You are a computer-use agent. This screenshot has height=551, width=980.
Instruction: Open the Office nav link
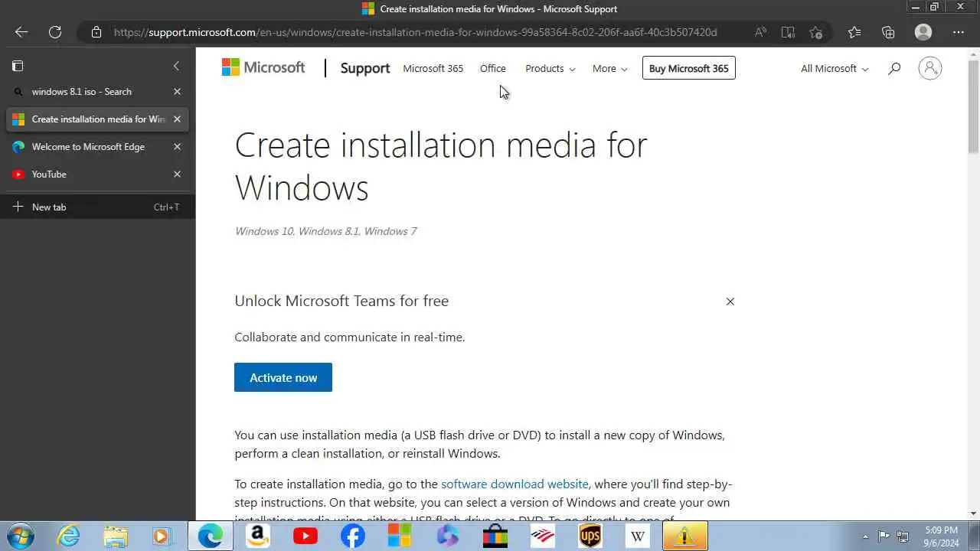(x=492, y=68)
